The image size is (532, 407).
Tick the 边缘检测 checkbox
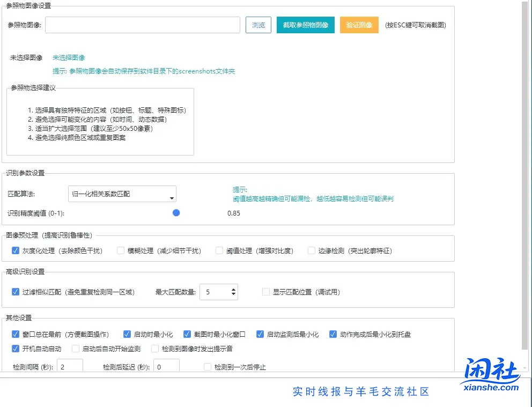point(312,250)
